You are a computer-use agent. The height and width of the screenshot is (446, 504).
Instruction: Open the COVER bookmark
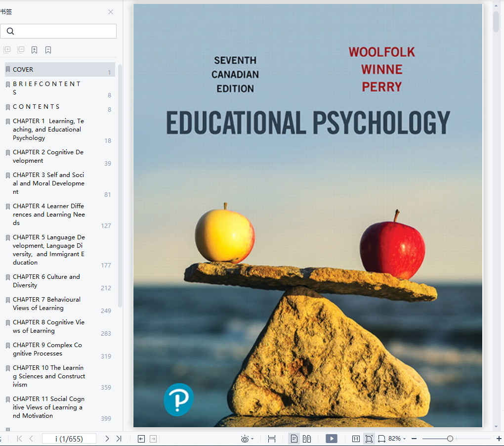point(60,69)
